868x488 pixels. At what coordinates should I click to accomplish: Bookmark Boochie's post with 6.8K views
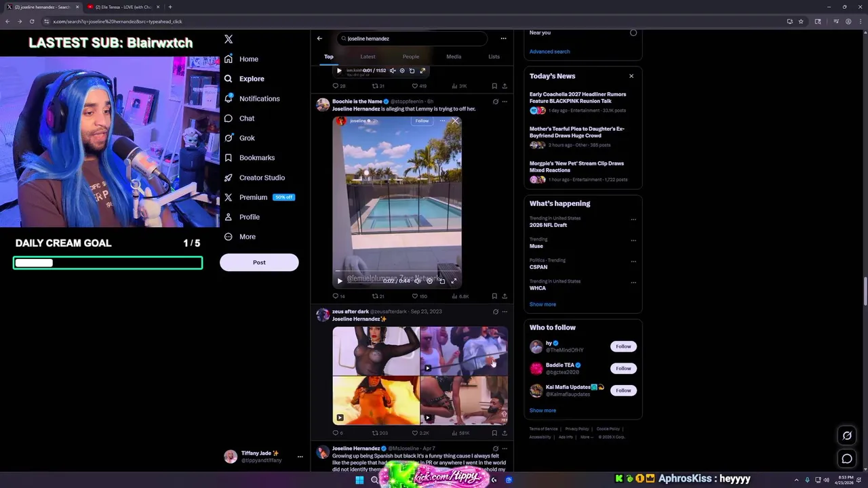point(494,296)
